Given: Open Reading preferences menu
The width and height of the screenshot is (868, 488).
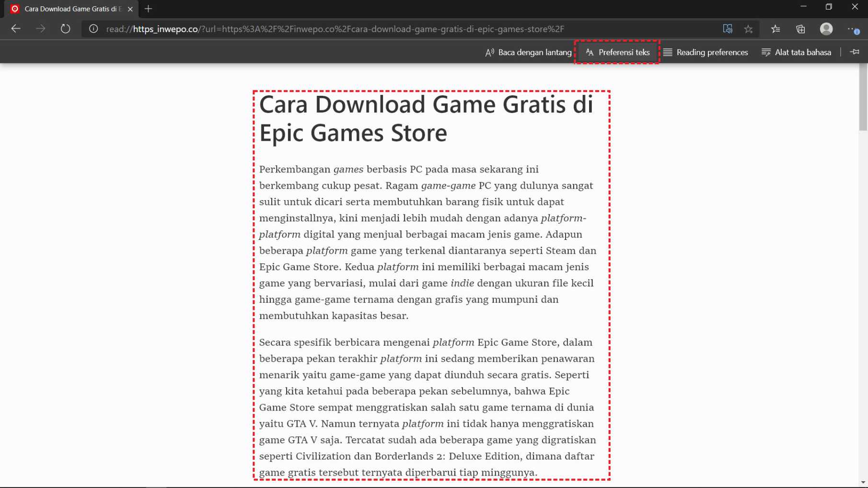Looking at the screenshot, I should tap(706, 52).
